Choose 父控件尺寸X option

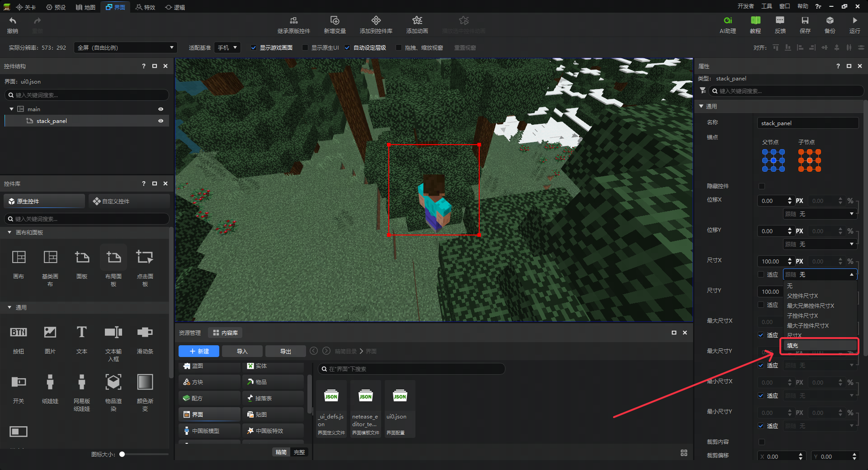802,296
